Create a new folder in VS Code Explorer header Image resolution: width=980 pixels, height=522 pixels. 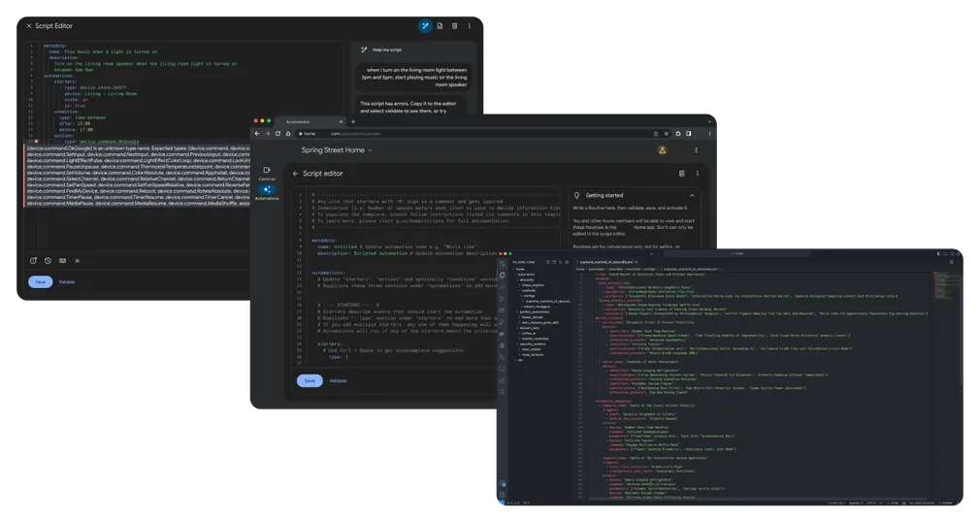click(x=554, y=262)
